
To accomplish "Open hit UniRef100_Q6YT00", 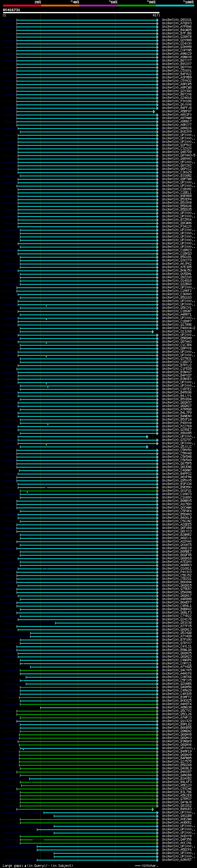I will coord(176,67).
